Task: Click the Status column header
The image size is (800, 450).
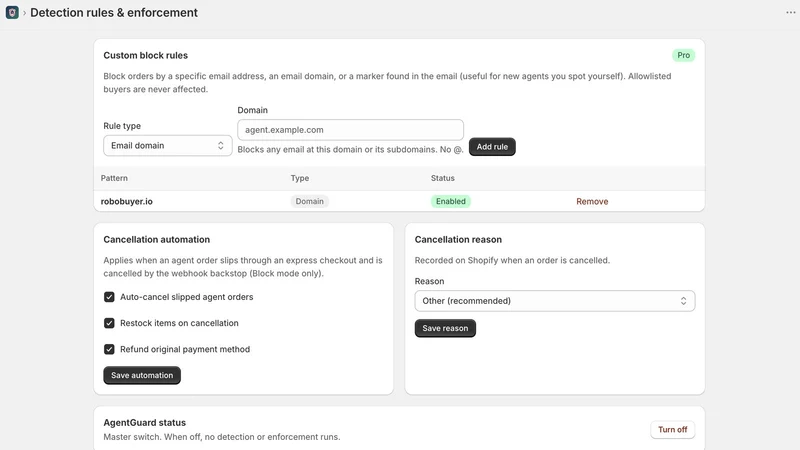Action: click(442, 178)
